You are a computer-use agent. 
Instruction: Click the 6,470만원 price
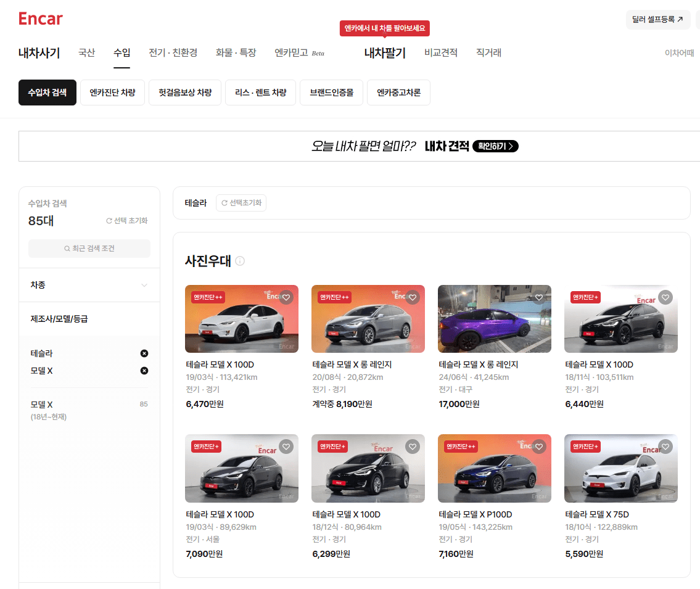205,404
